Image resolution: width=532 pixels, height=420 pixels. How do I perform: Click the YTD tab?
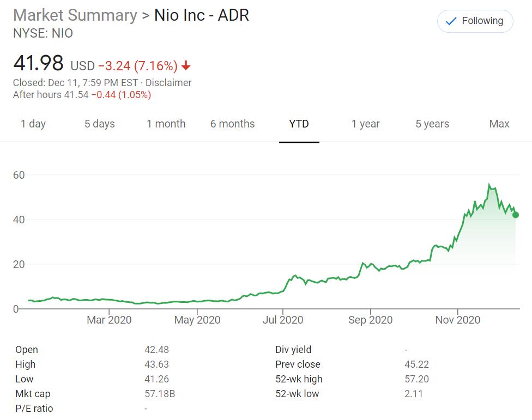(299, 124)
